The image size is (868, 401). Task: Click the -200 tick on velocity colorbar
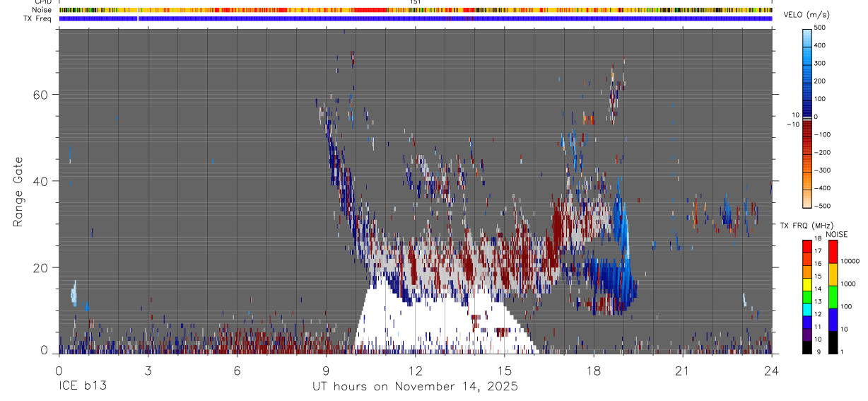pyautogui.click(x=822, y=152)
